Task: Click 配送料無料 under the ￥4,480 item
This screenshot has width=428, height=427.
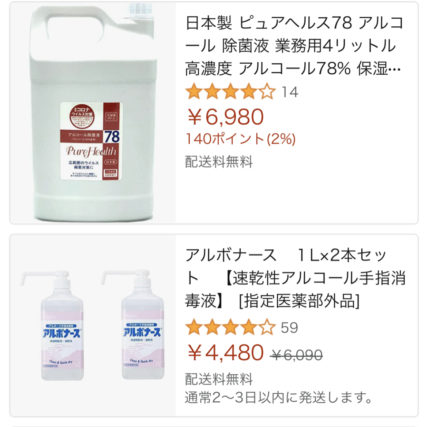Action: (219, 379)
